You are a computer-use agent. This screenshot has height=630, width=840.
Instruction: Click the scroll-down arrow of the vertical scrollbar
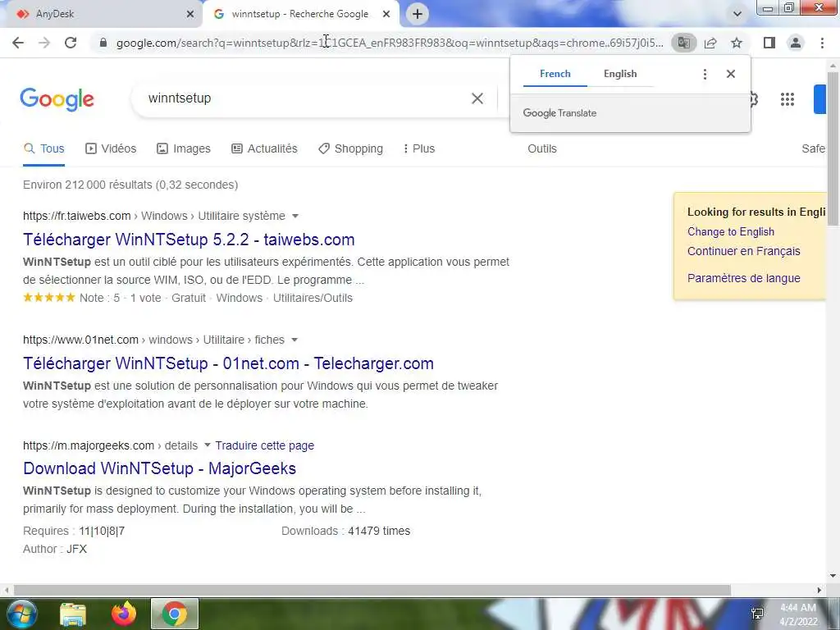[833, 576]
